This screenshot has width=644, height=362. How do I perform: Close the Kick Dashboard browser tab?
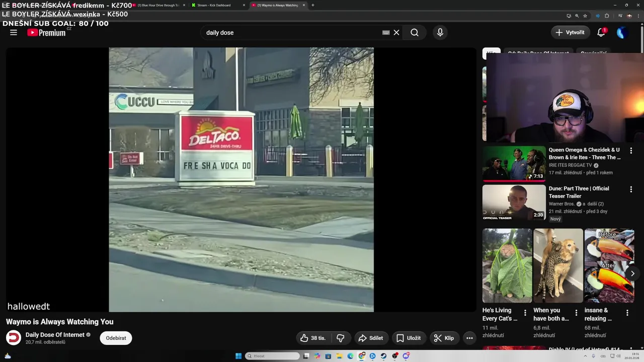[x=244, y=5]
